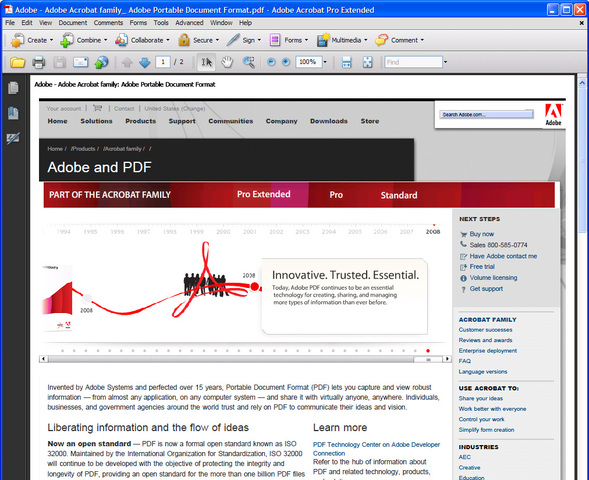This screenshot has width=589, height=480.
Task: Click the shopping cart icon on webpage
Action: pyautogui.click(x=98, y=108)
